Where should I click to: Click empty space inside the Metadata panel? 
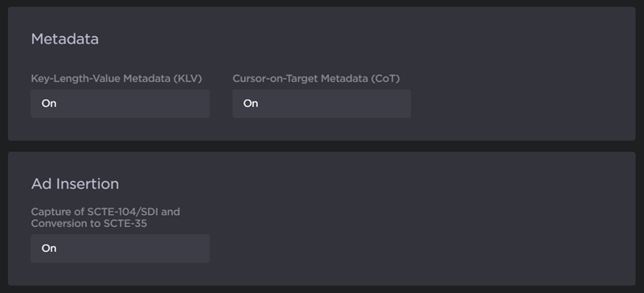coord(522,74)
